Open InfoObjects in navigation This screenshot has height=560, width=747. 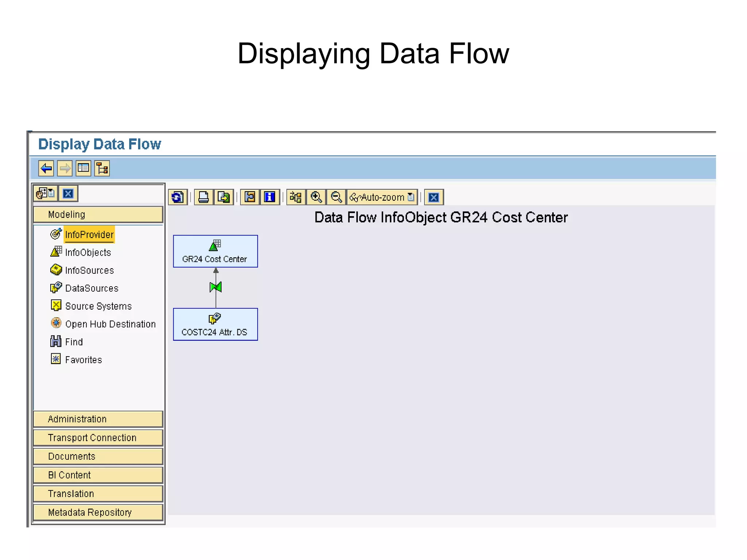tap(88, 252)
